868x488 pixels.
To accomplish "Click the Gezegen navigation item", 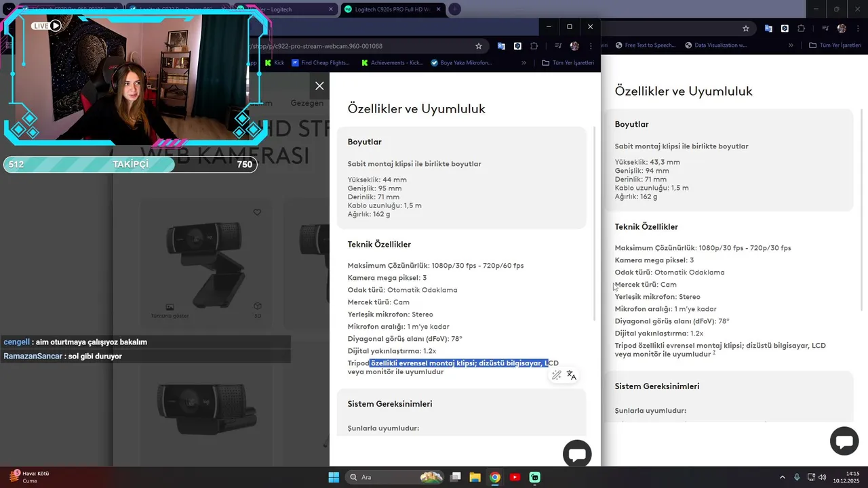I will 307,103.
